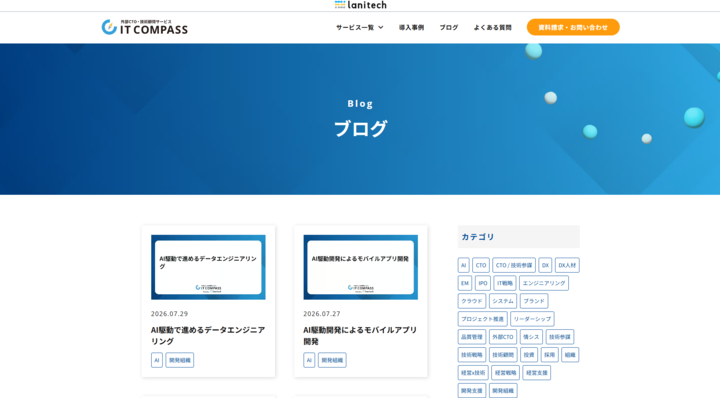Select the CTO / 技術参謀 category tag
The image size is (720, 398).
(x=514, y=265)
